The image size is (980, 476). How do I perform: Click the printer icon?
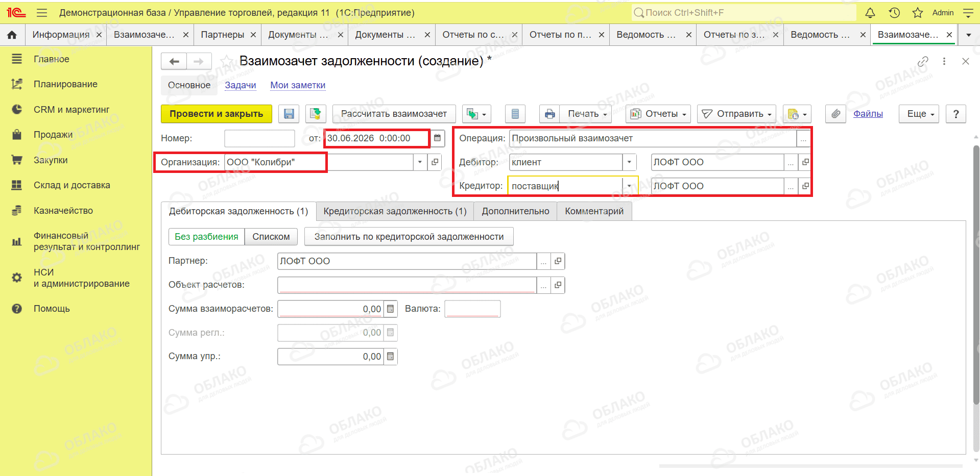click(x=549, y=114)
